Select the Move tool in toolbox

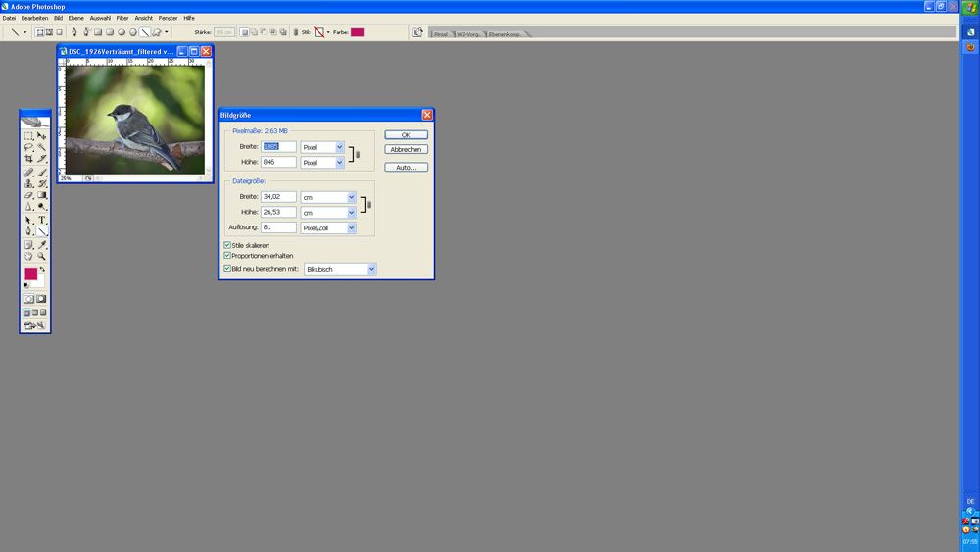[42, 135]
